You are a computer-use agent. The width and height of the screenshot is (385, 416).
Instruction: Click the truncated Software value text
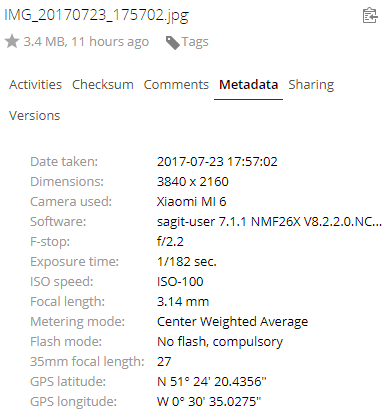coord(269,222)
